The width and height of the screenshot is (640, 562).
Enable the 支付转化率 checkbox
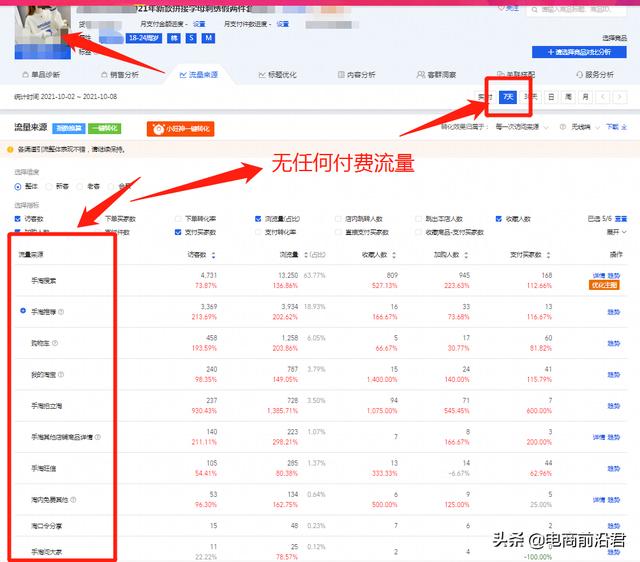pos(258,232)
